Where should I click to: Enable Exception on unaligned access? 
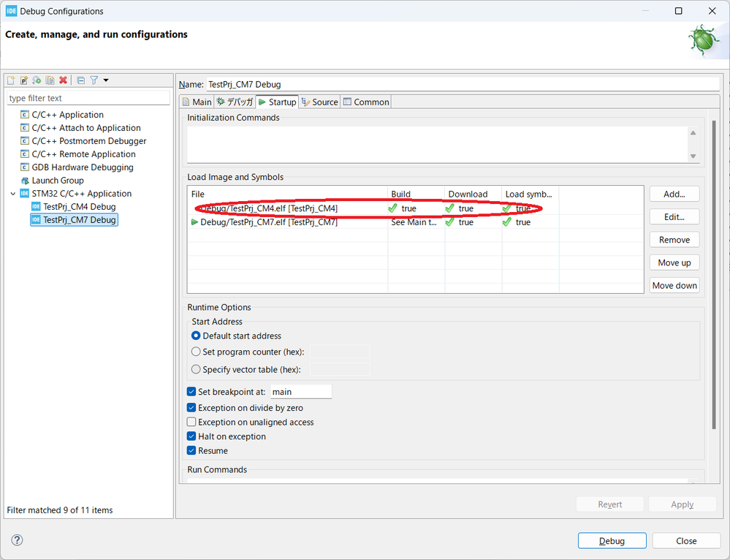click(x=191, y=422)
